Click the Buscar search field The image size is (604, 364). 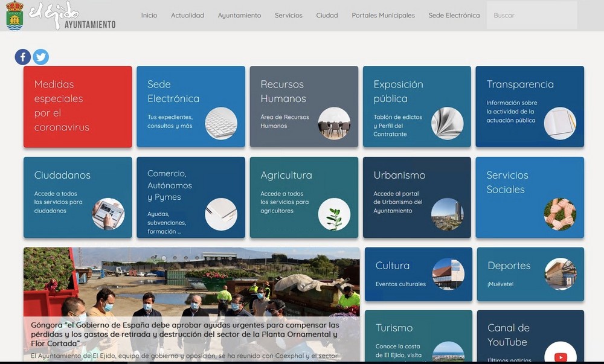pyautogui.click(x=532, y=14)
